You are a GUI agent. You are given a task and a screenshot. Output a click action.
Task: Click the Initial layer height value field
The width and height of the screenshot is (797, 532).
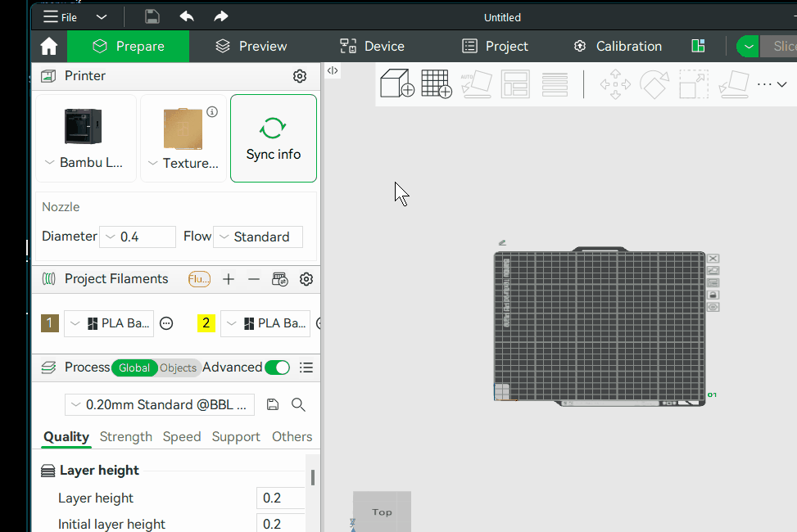coord(281,524)
